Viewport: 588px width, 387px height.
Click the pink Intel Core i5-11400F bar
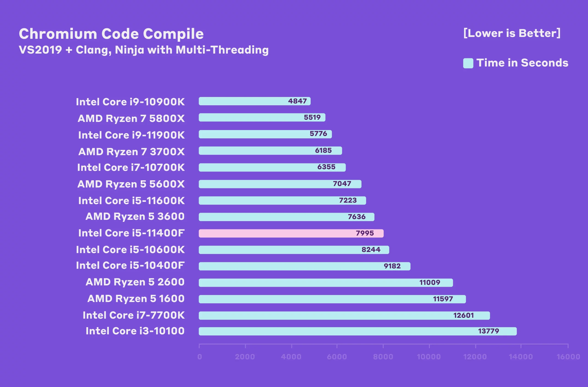pos(291,233)
